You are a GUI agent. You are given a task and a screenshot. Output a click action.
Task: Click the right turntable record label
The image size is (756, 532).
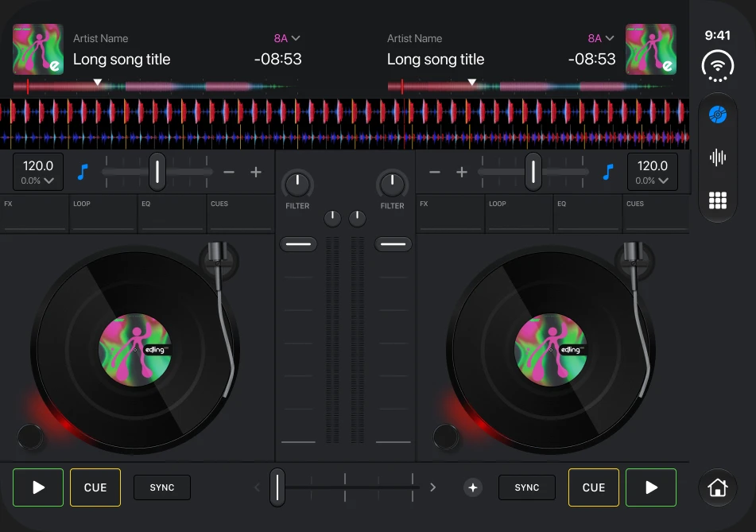[551, 350]
